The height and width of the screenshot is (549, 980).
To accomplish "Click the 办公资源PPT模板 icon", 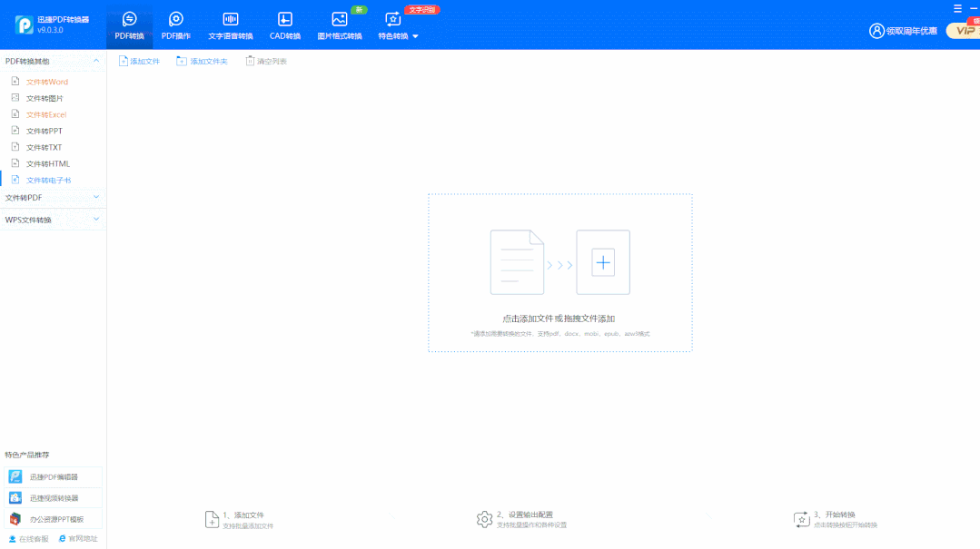I will coord(15,519).
